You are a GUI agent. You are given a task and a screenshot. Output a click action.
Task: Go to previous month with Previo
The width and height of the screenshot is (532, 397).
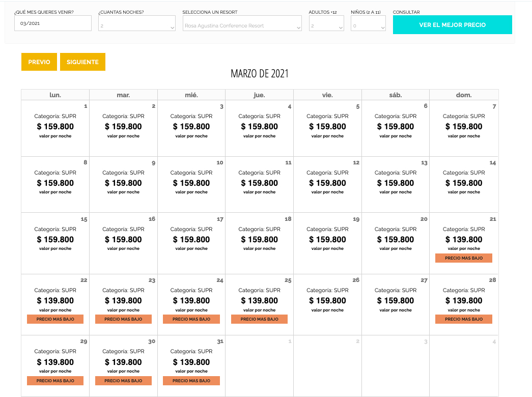pos(39,62)
